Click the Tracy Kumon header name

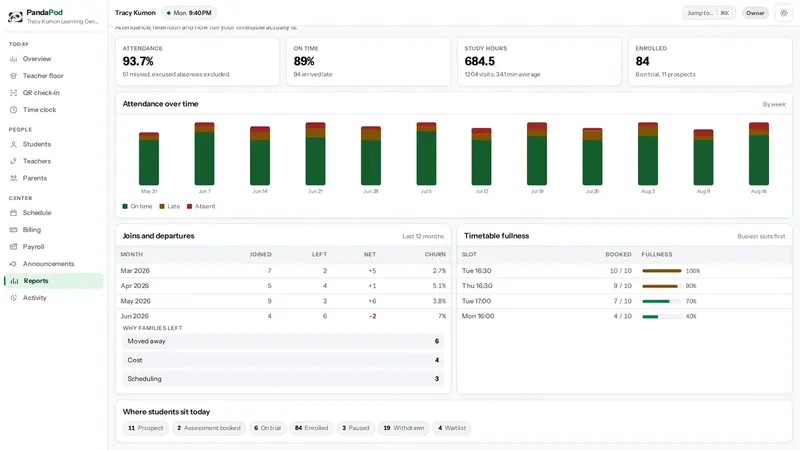click(x=135, y=13)
